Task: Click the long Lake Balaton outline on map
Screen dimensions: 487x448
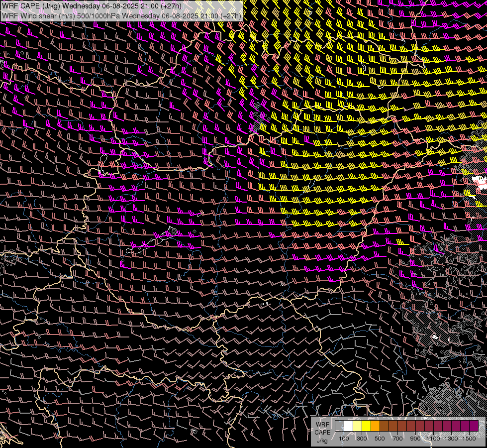Action: pyautogui.click(x=152, y=240)
